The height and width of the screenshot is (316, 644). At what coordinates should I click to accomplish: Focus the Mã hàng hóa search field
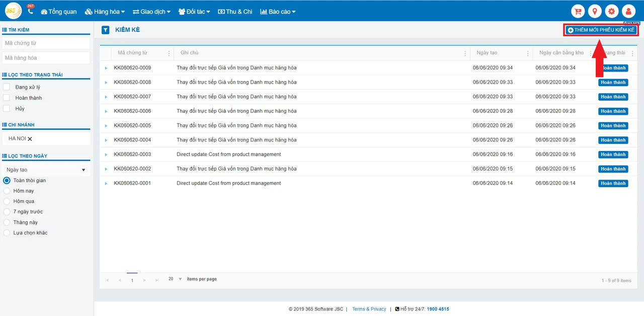tap(46, 58)
